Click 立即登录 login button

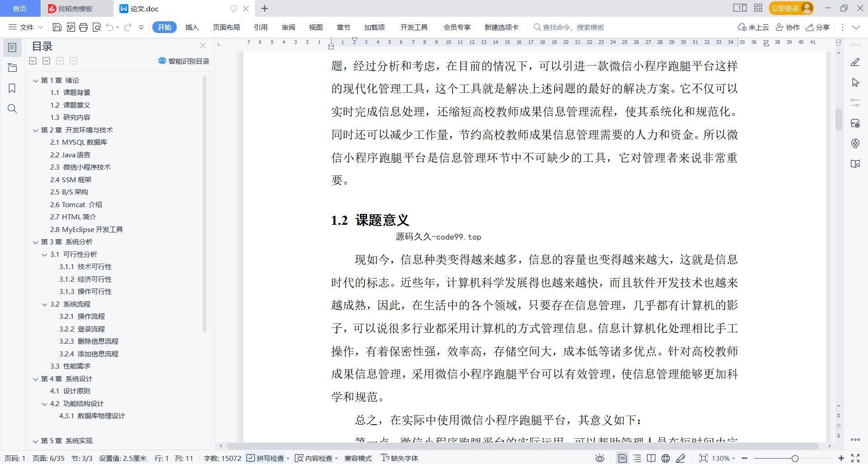(x=791, y=8)
